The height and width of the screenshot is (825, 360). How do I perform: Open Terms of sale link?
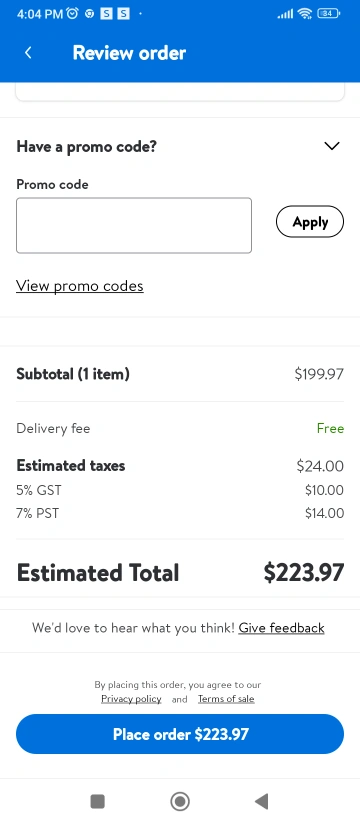(226, 699)
